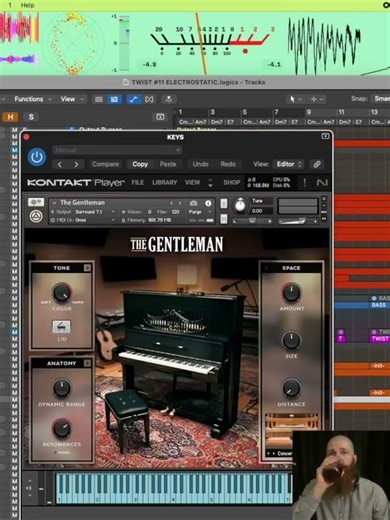Toggle instrument solo S button
This screenshot has width=390, height=520.
pos(224,204)
